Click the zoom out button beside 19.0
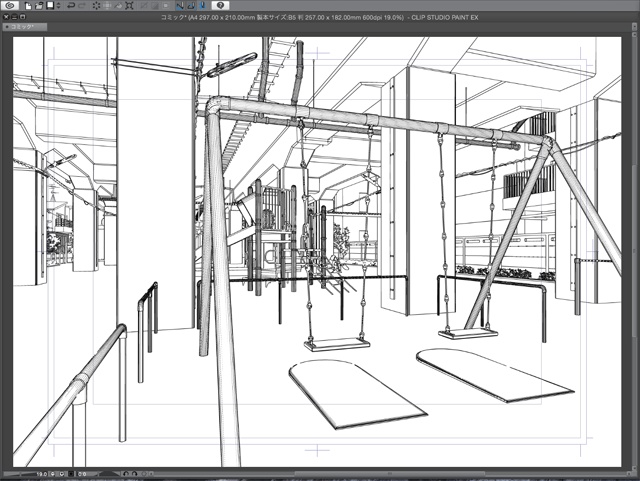 point(53,474)
